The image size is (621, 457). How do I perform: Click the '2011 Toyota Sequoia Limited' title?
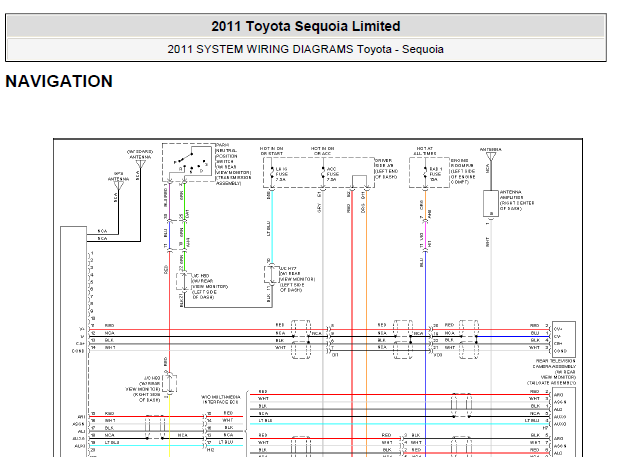[x=305, y=27]
